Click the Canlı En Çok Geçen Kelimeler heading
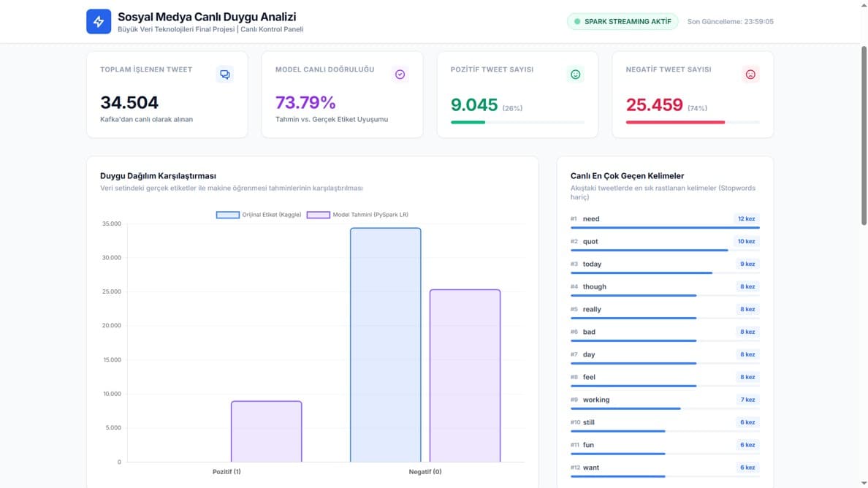Screen dimensions: 868x488 (x=627, y=176)
